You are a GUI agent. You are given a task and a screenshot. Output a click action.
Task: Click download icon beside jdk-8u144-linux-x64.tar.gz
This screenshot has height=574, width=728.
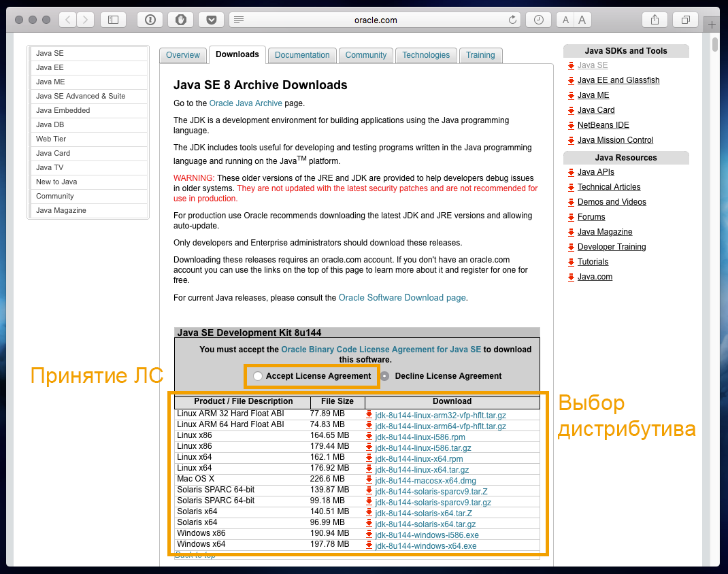(369, 469)
